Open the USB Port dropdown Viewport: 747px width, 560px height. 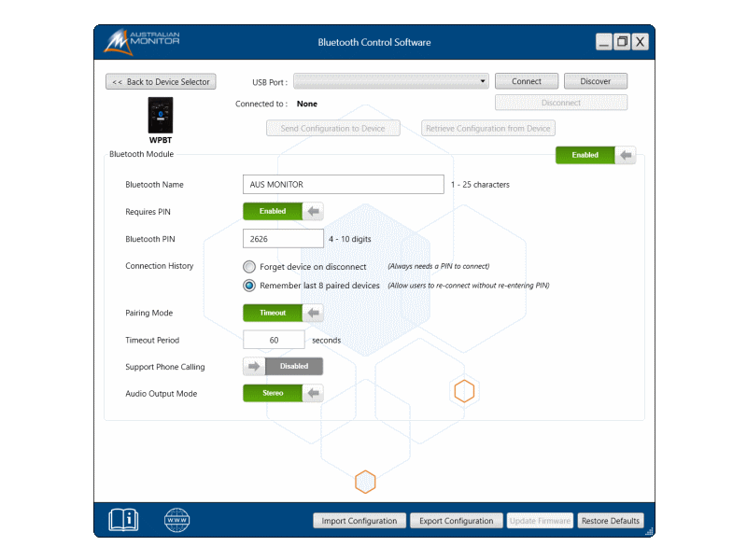click(391, 81)
